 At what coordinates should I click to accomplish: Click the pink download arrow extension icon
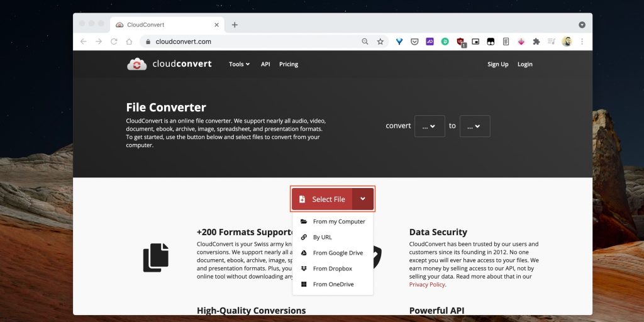point(521,42)
